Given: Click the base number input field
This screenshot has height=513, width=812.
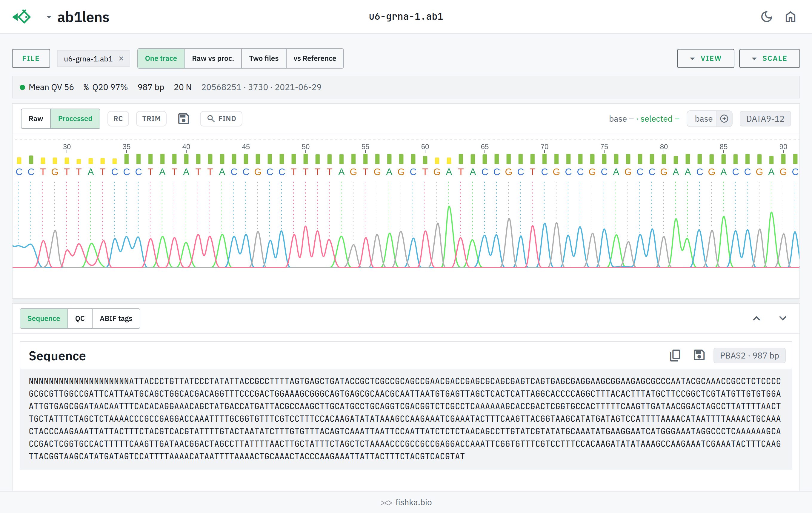Looking at the screenshot, I should click(702, 119).
